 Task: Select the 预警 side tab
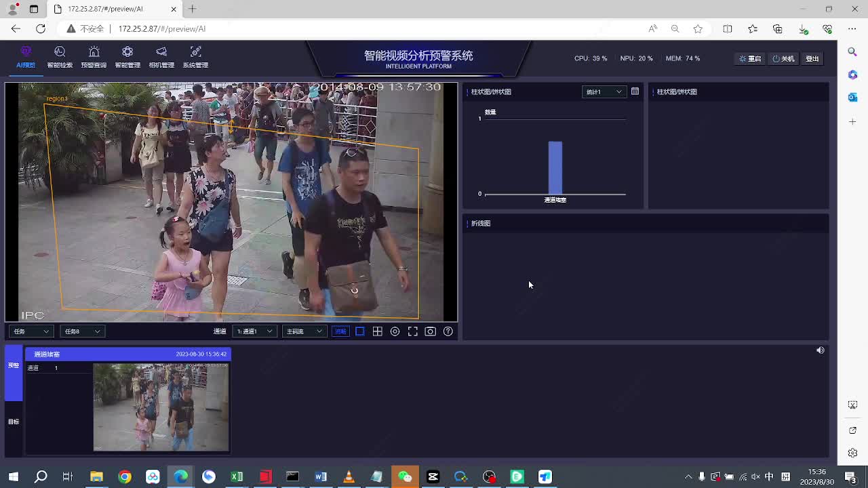click(x=14, y=366)
